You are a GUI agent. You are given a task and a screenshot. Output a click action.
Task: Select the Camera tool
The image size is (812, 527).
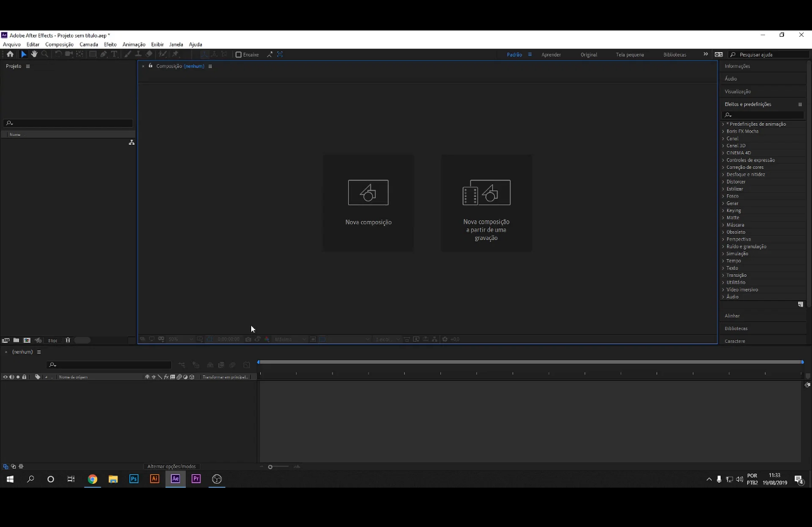(69, 54)
